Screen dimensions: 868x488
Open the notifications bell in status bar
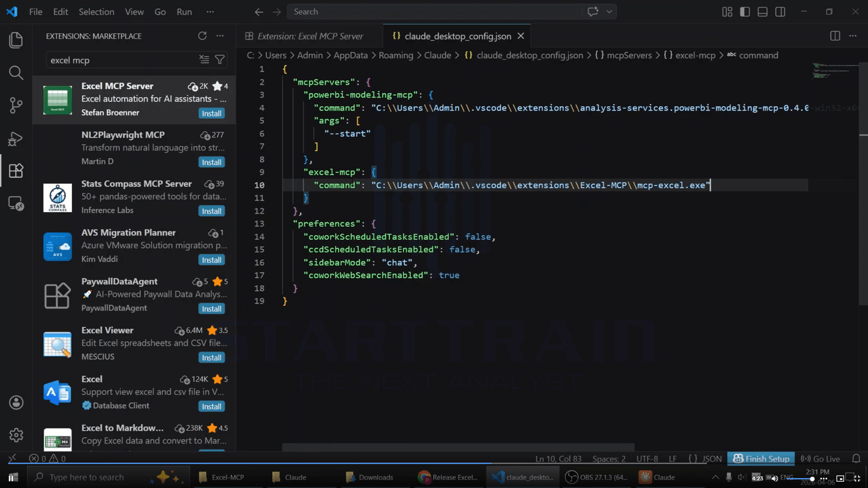(x=856, y=459)
